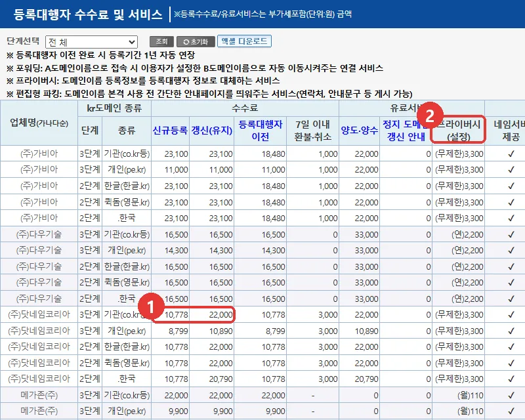This screenshot has height=420, width=525.
Task: Click the page title 등록대행자 수수료 및 서비스
Action: tap(88, 14)
